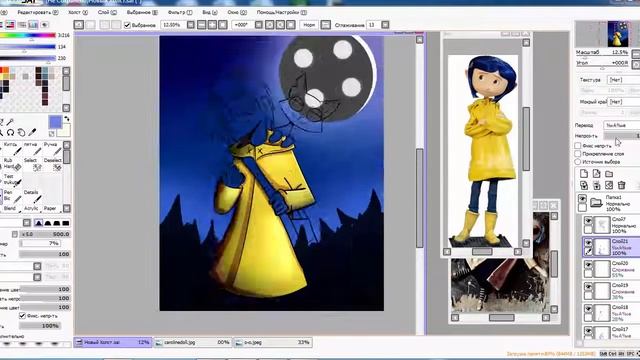Hide layer Слой19

point(588,287)
